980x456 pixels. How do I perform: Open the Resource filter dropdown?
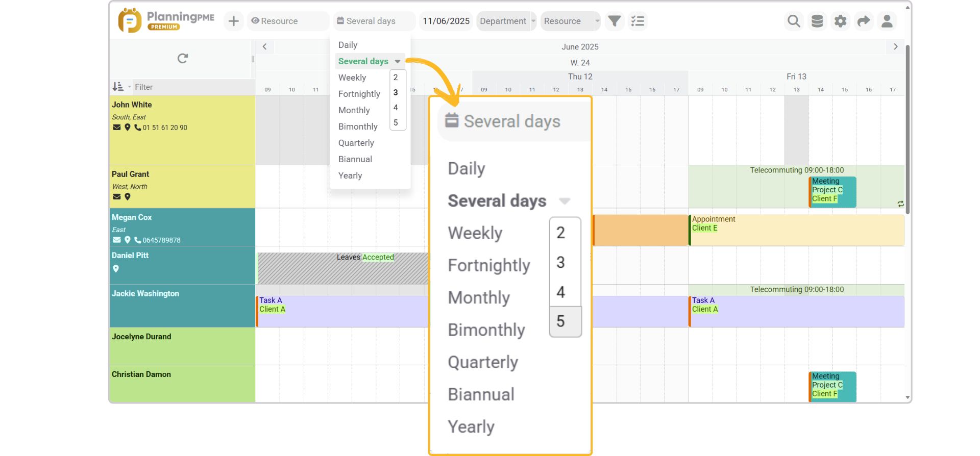570,21
